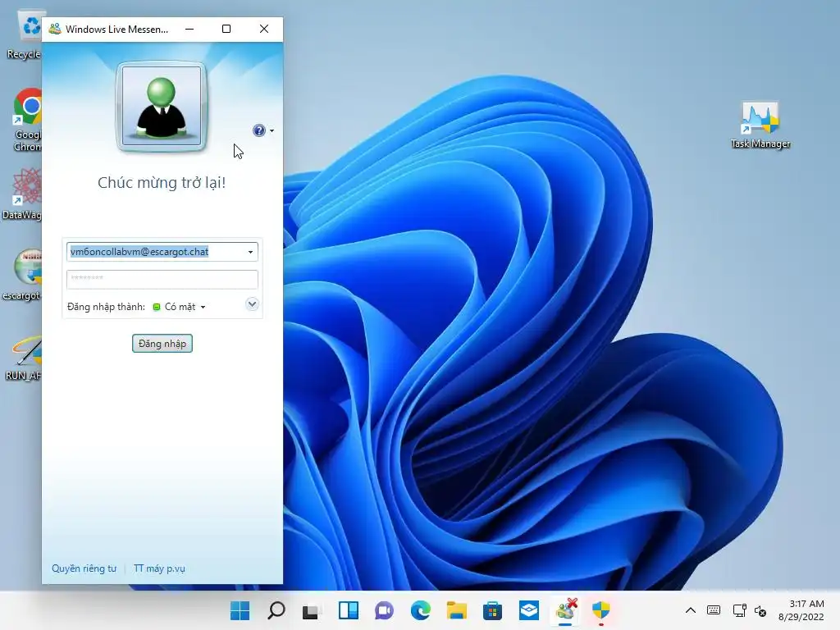840x630 pixels.
Task: Open the RUN_AF desktop shortcut
Action: (23, 358)
